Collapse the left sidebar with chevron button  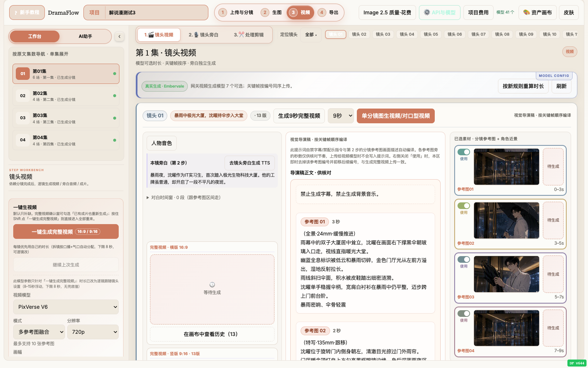[x=119, y=36]
